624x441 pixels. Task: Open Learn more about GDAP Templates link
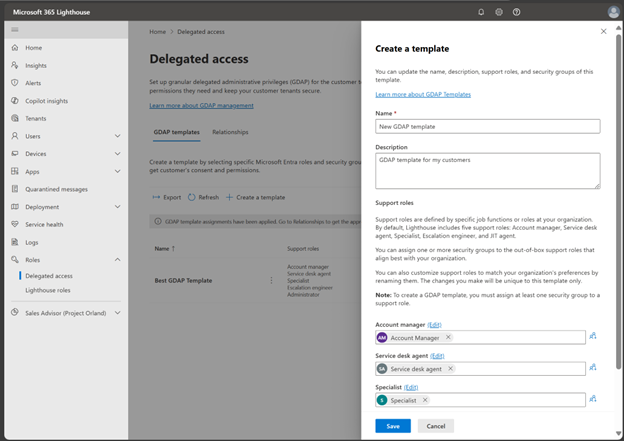coord(423,94)
